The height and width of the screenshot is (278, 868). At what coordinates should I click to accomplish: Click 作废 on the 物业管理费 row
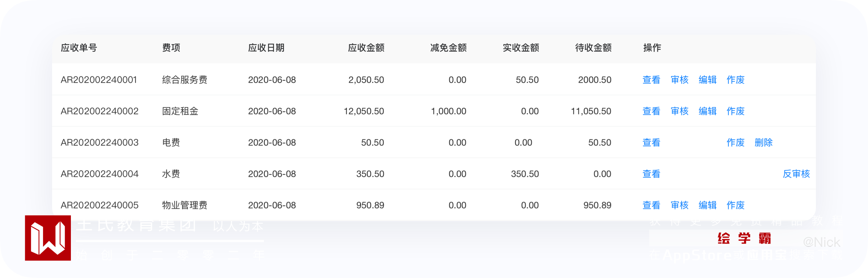coord(736,205)
